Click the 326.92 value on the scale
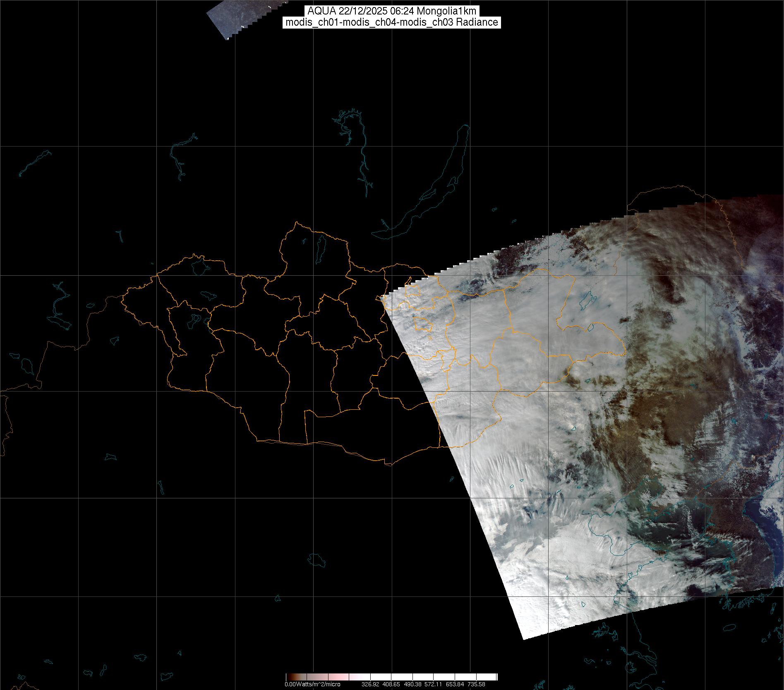 [x=370, y=684]
